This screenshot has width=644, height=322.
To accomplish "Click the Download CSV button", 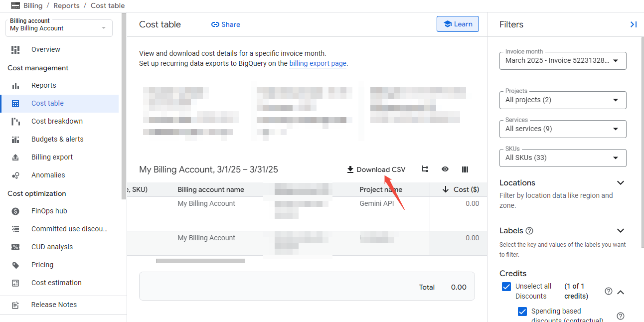I will tap(376, 169).
